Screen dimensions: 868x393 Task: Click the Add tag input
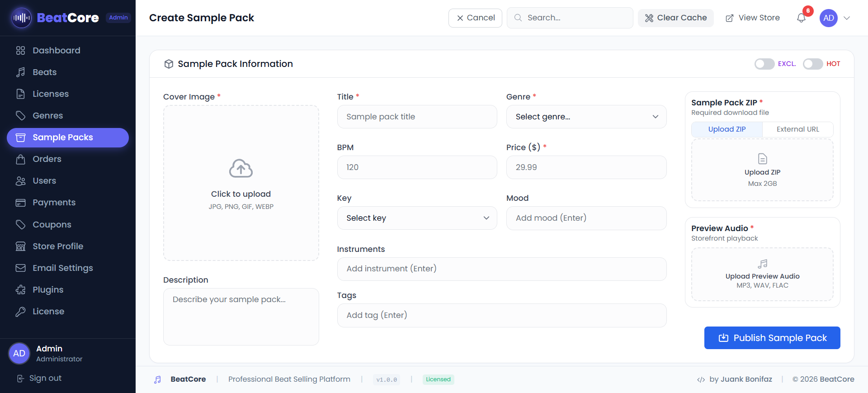pyautogui.click(x=502, y=315)
